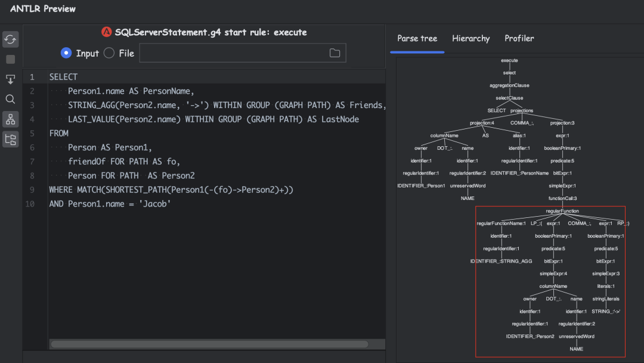644x363 pixels.
Task: Click the scroll from source arrow icon
Action: point(10,79)
